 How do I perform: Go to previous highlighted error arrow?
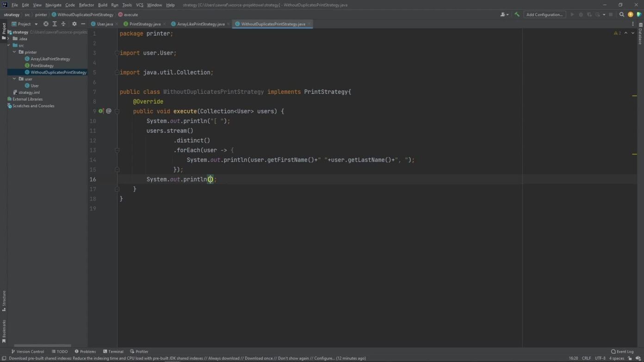click(x=626, y=33)
